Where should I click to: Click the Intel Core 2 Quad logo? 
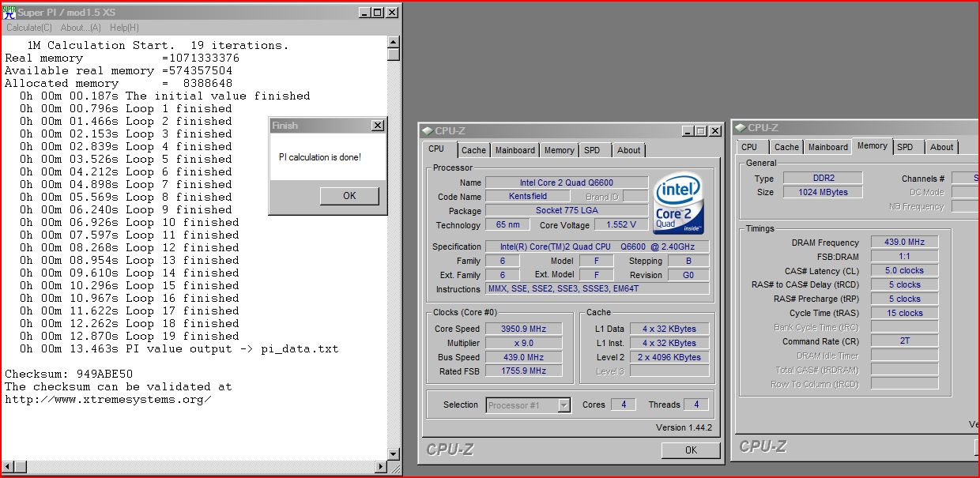680,205
